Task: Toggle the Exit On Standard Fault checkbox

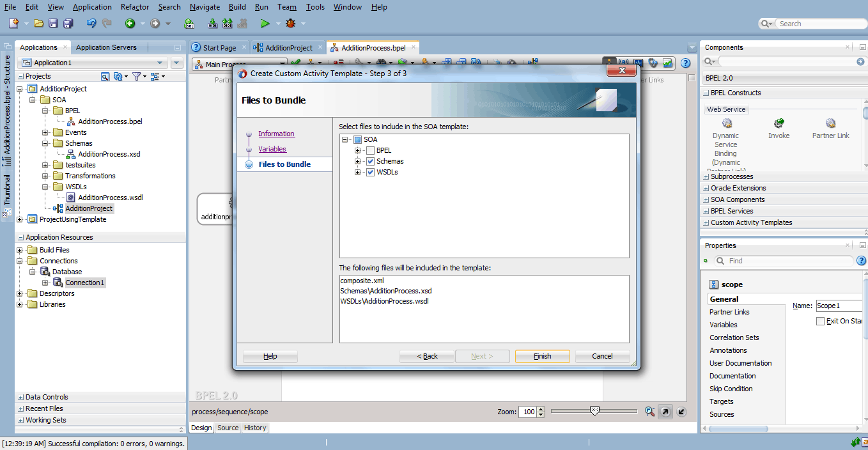Action: (820, 321)
